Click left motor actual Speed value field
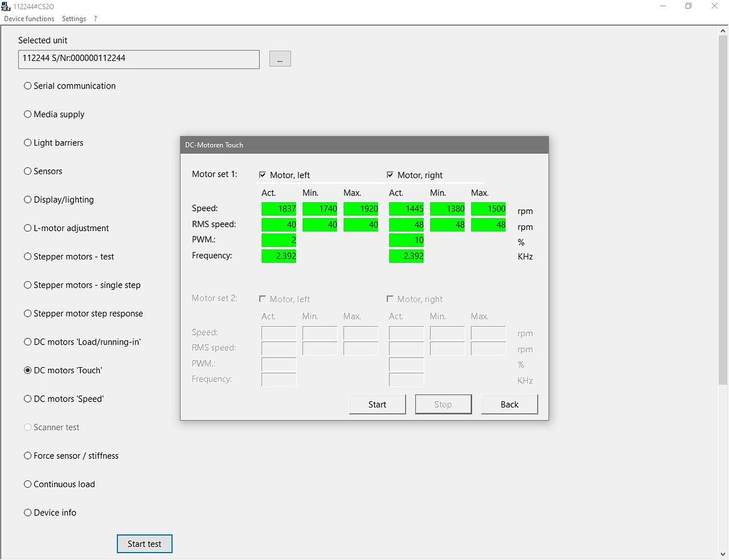This screenshot has height=560, width=729. (x=279, y=209)
